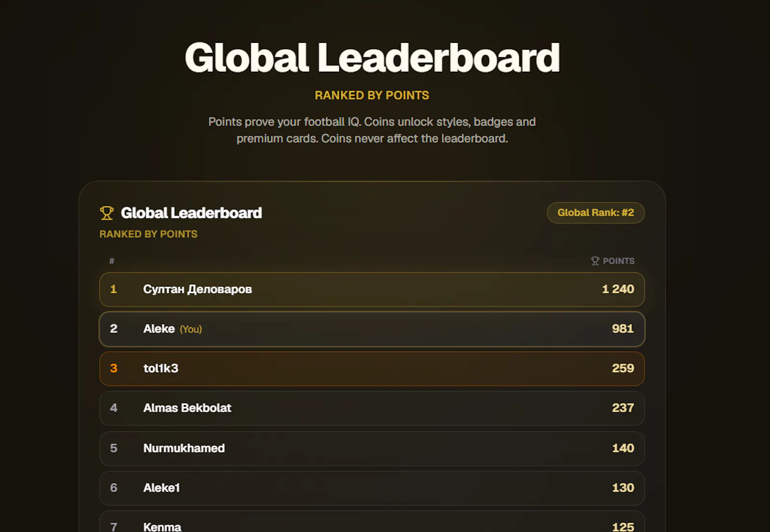The height and width of the screenshot is (532, 770).
Task: Open the Kenma leaderboard row
Action: 372,522
